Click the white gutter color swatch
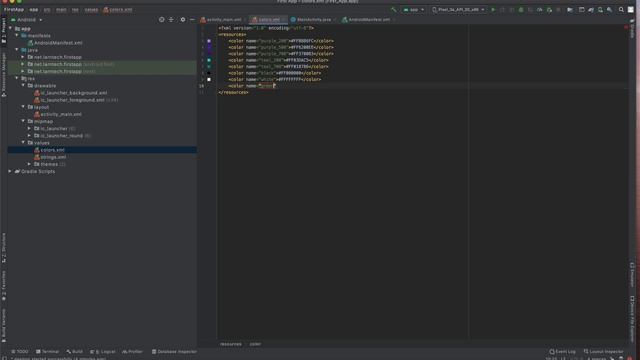 [209, 79]
